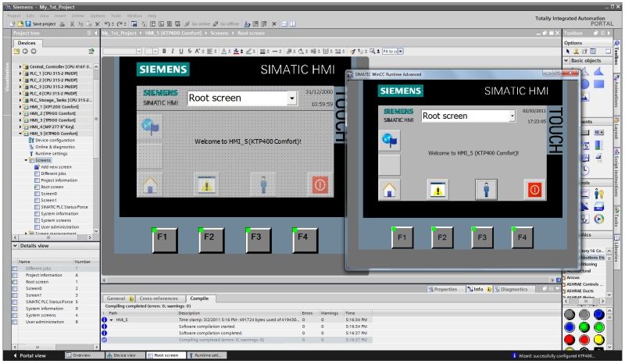Click the fill color bucket icon
The width and height of the screenshot is (625, 364).
pos(236,51)
